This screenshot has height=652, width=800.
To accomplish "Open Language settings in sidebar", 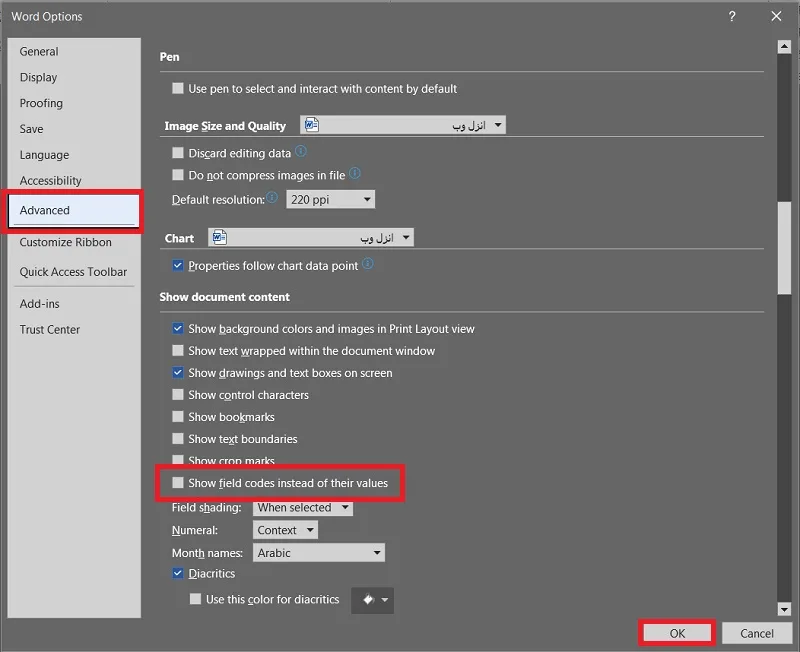I will pos(44,155).
